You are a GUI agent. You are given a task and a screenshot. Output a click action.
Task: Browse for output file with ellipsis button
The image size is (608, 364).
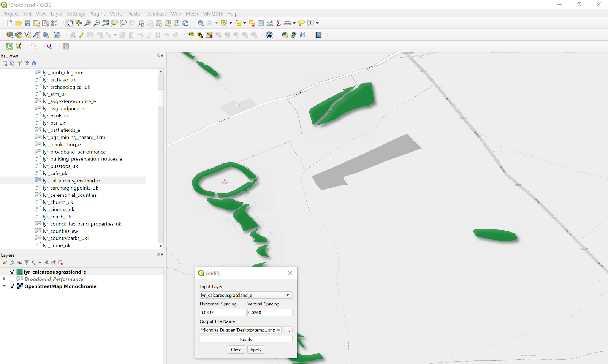pyautogui.click(x=288, y=330)
